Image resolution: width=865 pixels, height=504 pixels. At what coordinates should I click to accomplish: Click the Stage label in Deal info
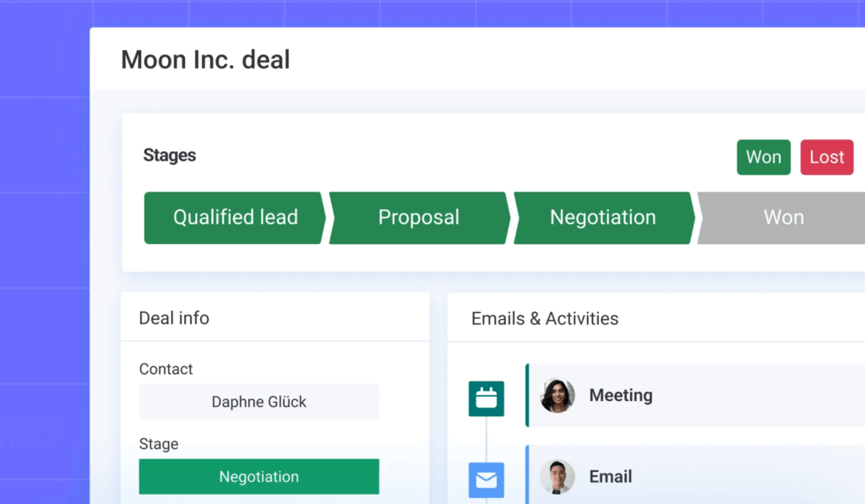pyautogui.click(x=159, y=444)
